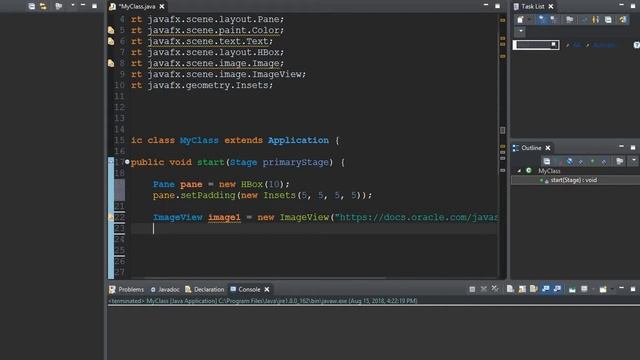Image resolution: width=640 pixels, height=360 pixels.
Task: Clear the Console output
Action: point(510,289)
